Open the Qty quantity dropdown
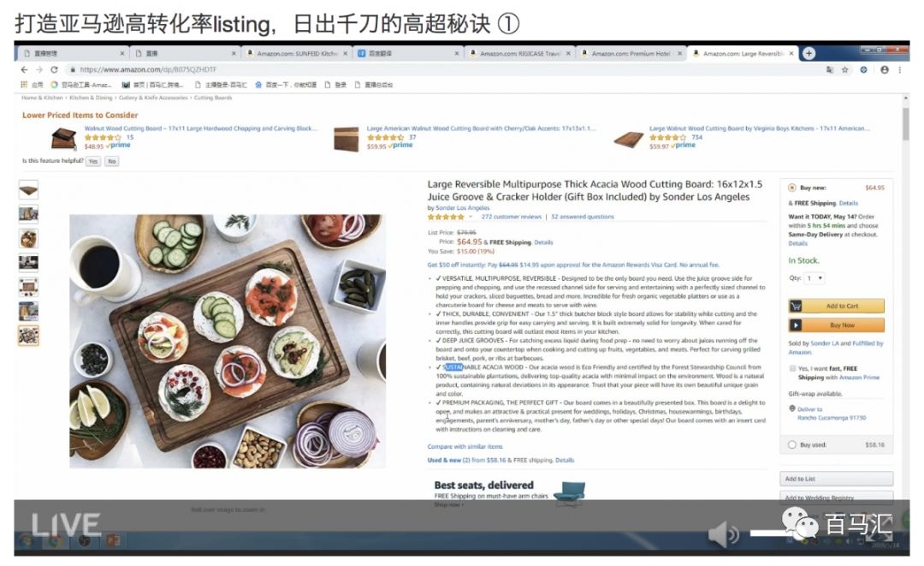The height and width of the screenshot is (566, 924). point(815,278)
